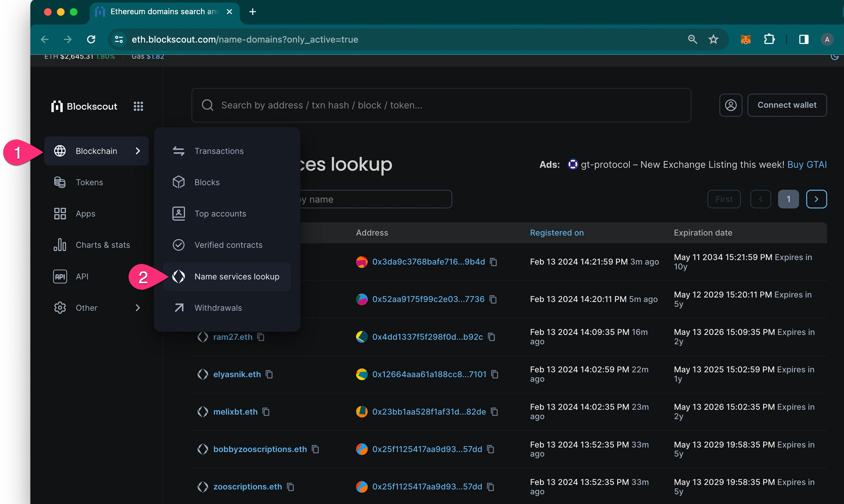Sort by Registered on column

click(x=556, y=233)
